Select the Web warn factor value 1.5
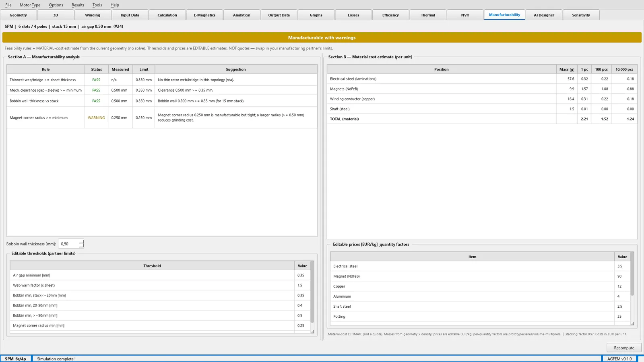The image size is (644, 362). [302, 285]
